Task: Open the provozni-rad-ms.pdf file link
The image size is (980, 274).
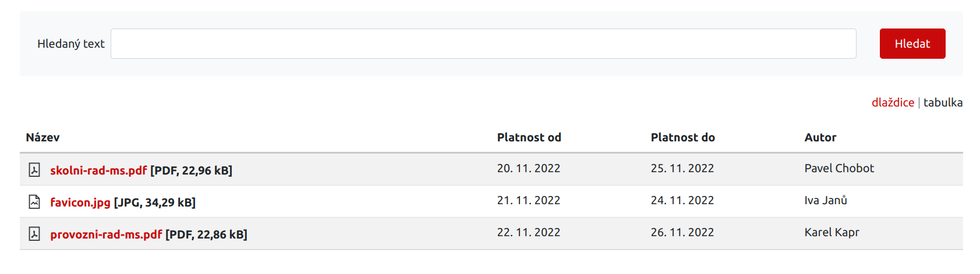Action: click(106, 234)
